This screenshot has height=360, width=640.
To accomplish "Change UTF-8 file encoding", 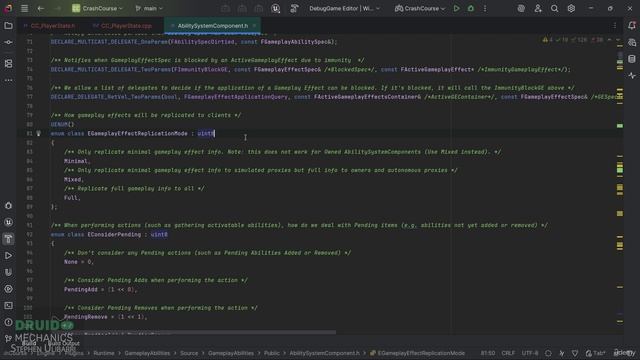I will 530,353.
